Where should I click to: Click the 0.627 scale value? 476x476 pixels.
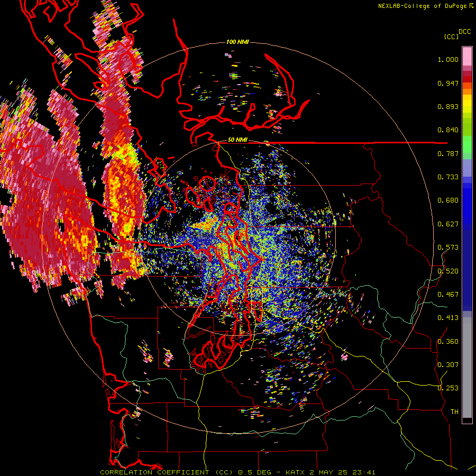coord(448,224)
